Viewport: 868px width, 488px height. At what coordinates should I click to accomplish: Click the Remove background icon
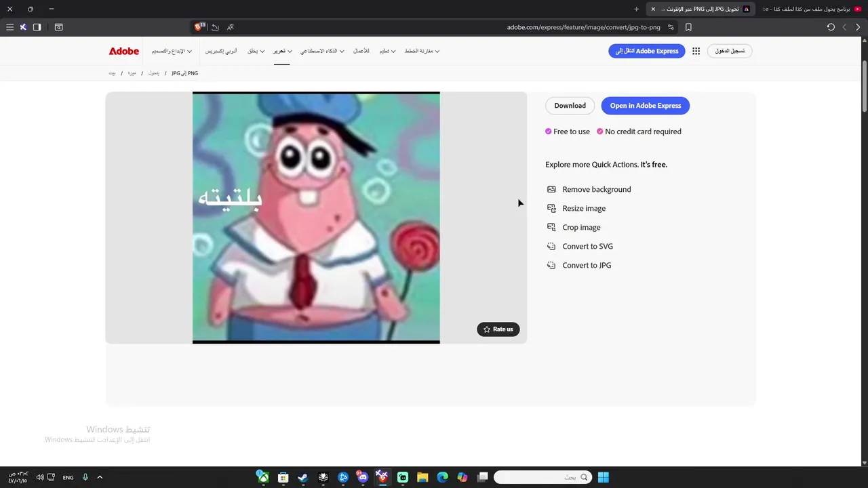coord(551,189)
